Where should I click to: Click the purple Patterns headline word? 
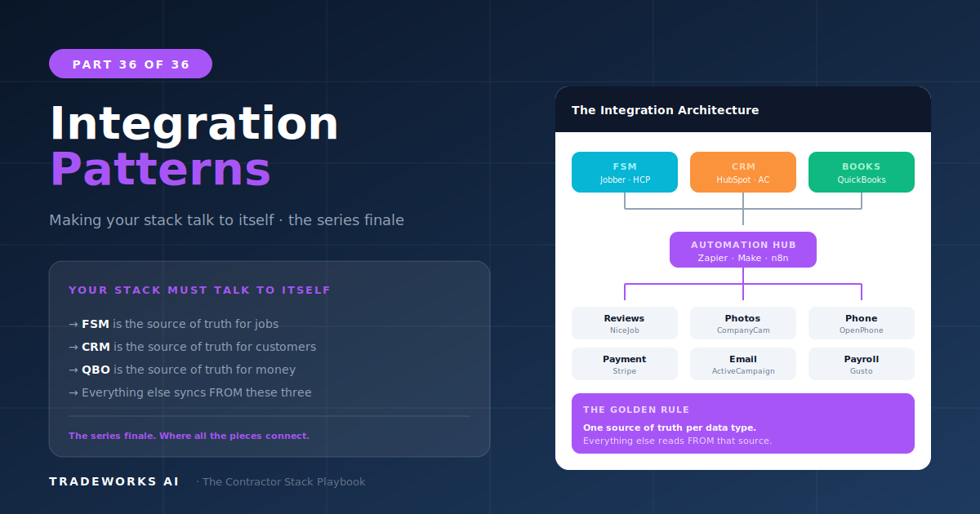160,170
